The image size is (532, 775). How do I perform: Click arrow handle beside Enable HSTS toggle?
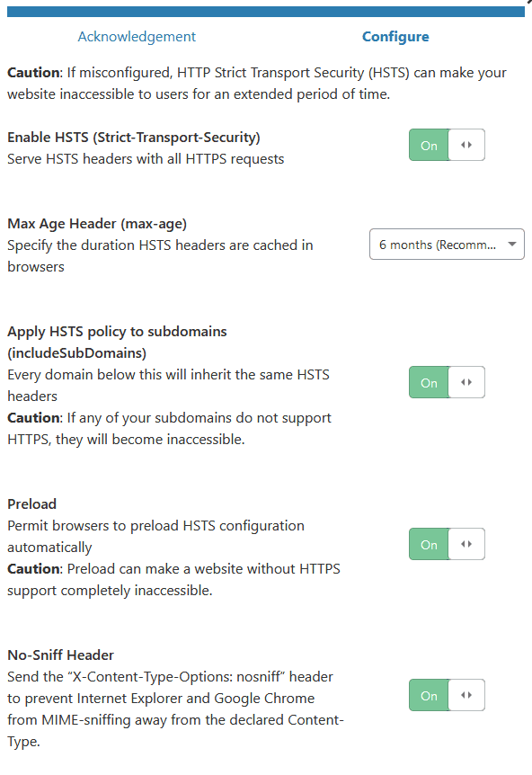click(x=466, y=145)
